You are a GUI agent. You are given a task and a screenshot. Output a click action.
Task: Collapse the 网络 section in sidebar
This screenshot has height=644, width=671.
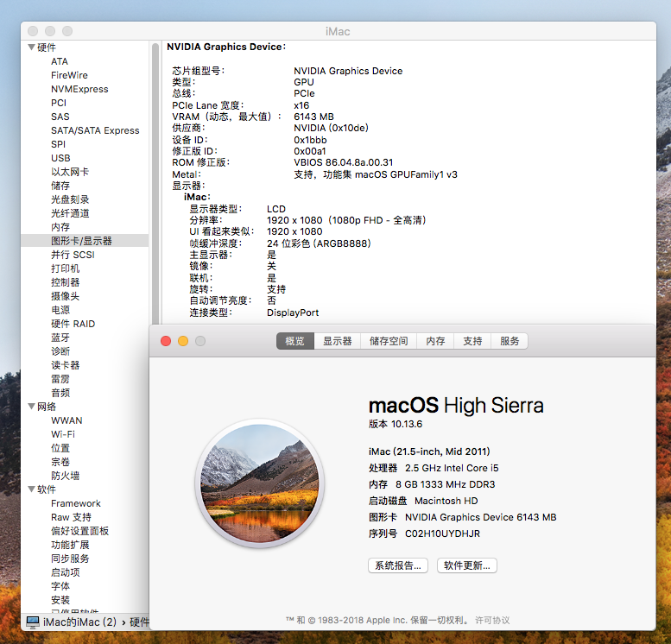(x=31, y=407)
